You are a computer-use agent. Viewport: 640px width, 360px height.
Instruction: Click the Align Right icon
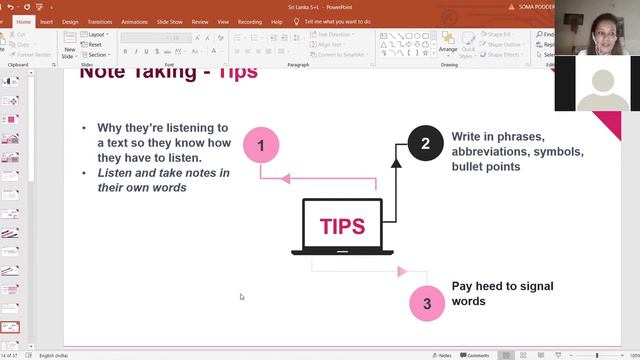258,51
